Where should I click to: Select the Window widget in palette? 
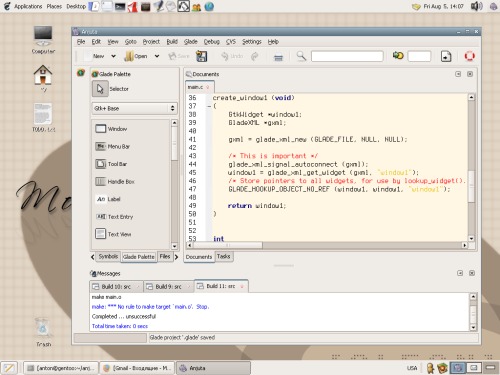coord(111,129)
